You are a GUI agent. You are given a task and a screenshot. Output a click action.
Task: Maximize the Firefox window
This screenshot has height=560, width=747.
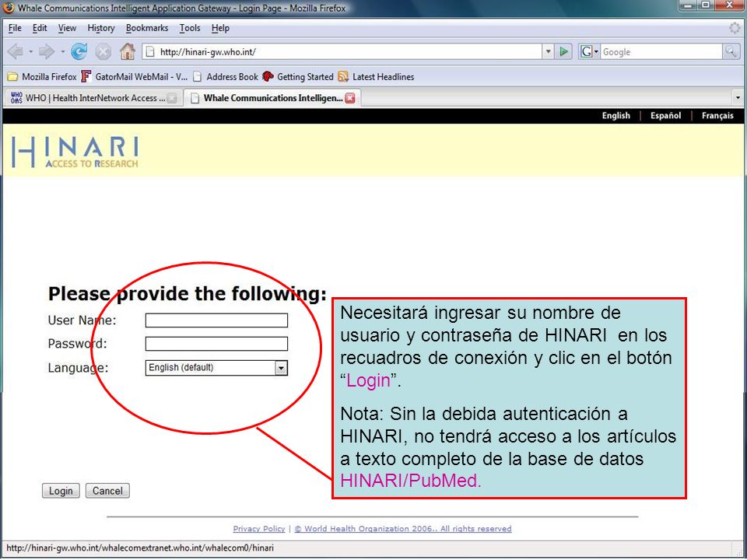[x=707, y=5]
